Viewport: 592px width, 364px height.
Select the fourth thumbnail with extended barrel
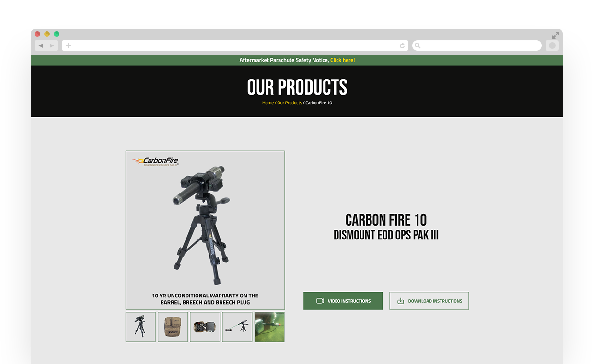(237, 327)
